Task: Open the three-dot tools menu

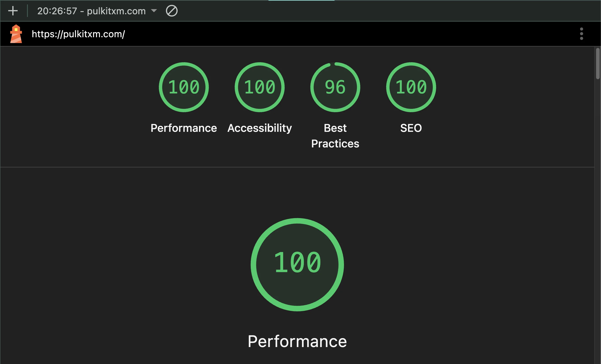Action: [x=581, y=34]
